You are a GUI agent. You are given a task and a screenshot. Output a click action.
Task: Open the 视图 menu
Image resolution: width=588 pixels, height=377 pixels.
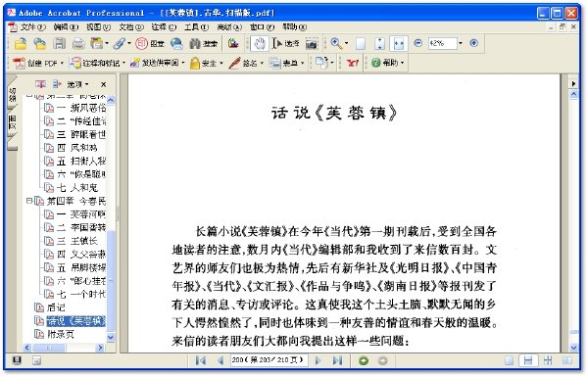(98, 27)
